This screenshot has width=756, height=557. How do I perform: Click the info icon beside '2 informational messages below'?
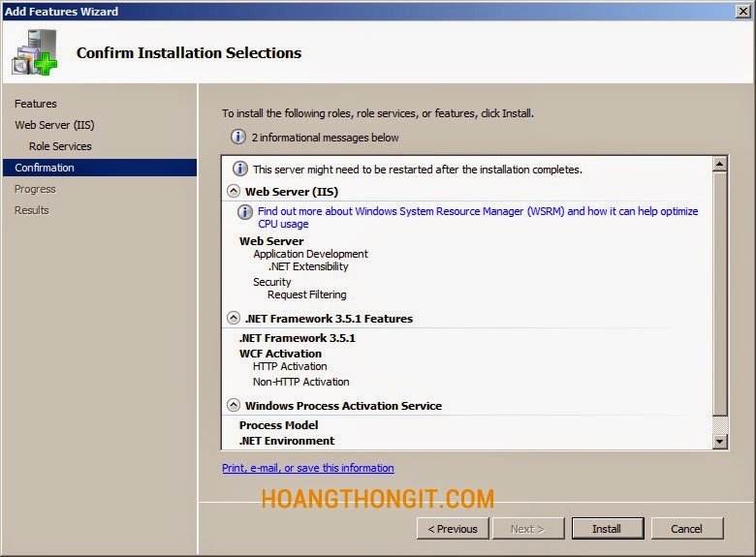(237, 137)
